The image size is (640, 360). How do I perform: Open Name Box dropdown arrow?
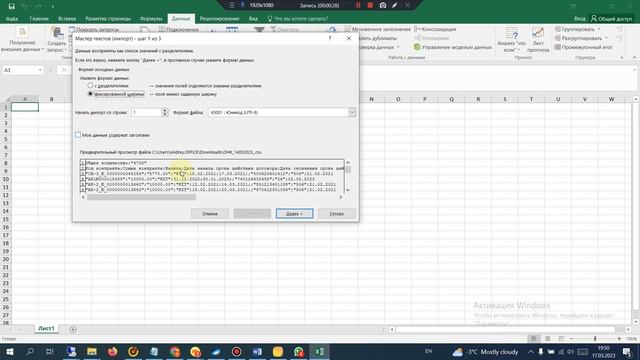[x=40, y=70]
